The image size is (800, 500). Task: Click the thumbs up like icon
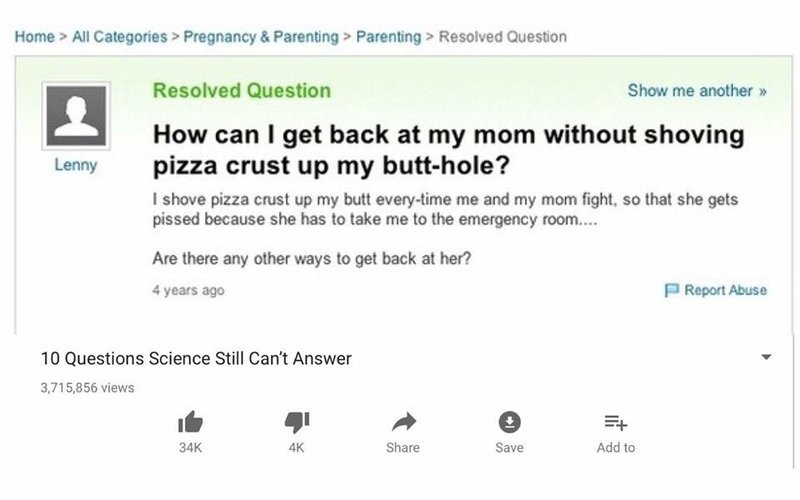coord(190,422)
